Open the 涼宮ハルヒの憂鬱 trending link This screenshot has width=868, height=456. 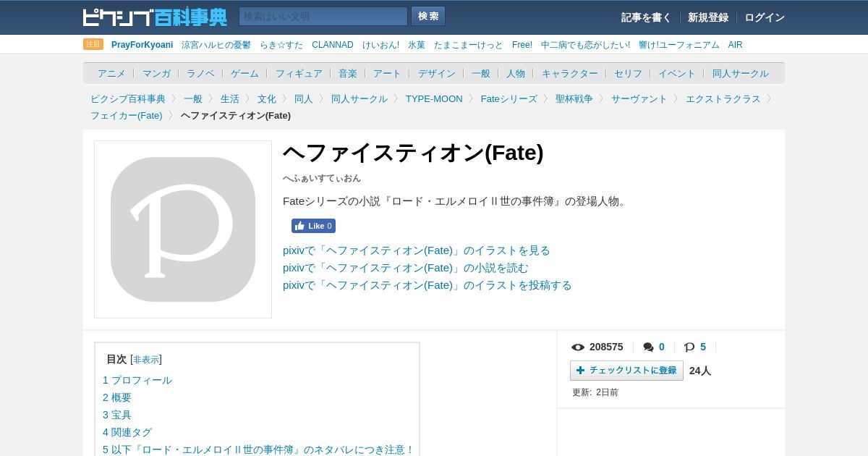pyautogui.click(x=216, y=45)
